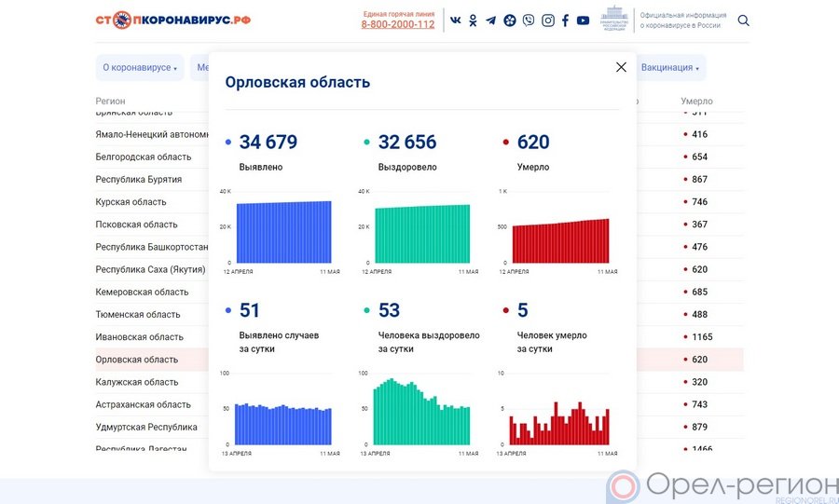The height and width of the screenshot is (504, 839).
Task: Click the стопкоронавирус.рф site logo
Action: [172, 20]
